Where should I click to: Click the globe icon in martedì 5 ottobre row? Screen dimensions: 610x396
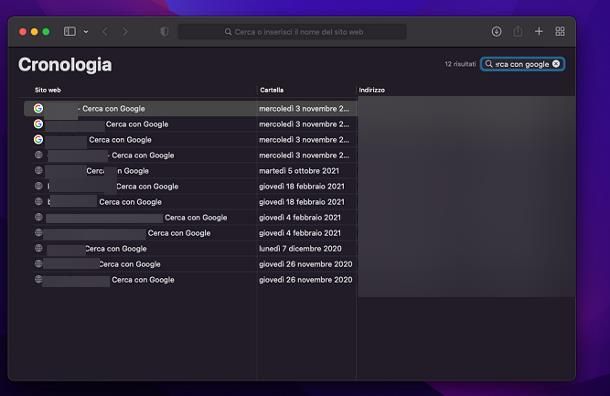pyautogui.click(x=39, y=170)
